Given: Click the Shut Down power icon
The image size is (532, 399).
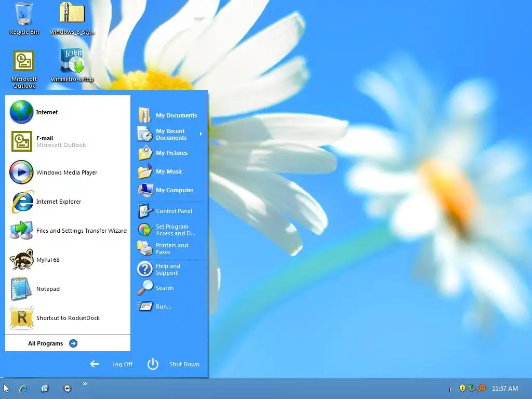Looking at the screenshot, I should click(x=153, y=364).
